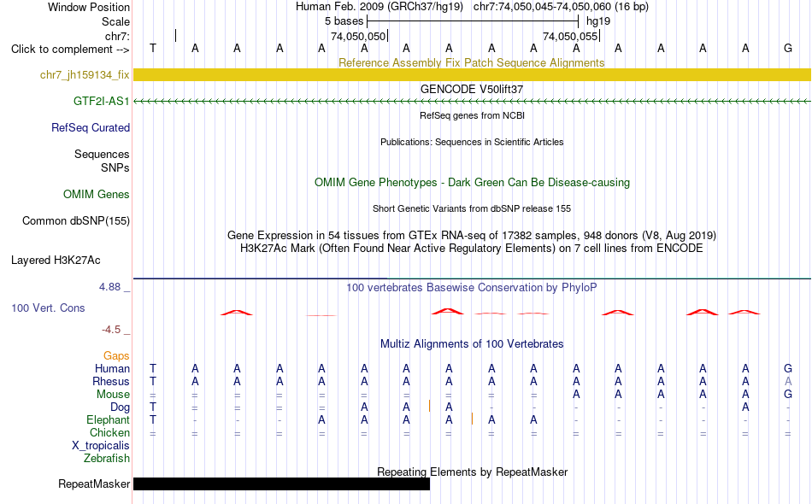812x504 pixels.
Task: Click the yellow chr7_jh159134_fix alignment bar
Action: click(472, 74)
